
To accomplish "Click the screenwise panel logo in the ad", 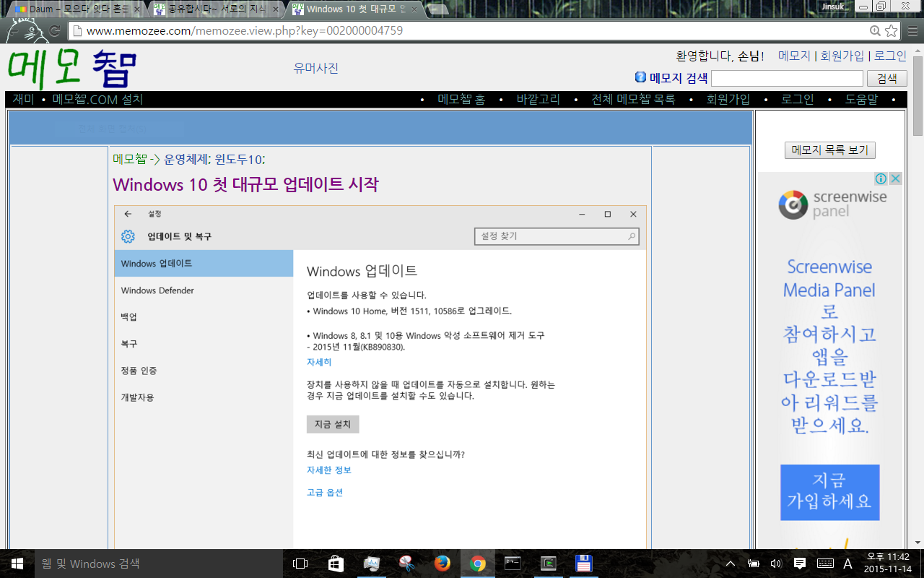I will (x=832, y=204).
